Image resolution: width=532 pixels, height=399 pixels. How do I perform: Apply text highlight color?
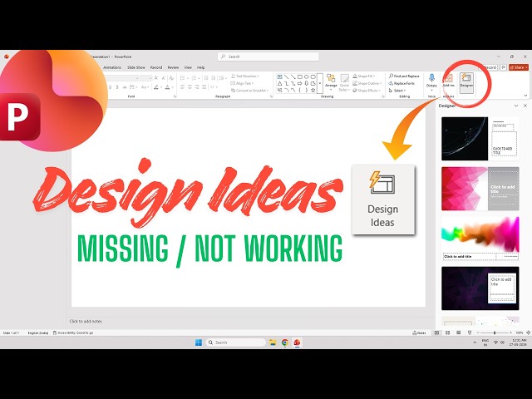[156, 87]
